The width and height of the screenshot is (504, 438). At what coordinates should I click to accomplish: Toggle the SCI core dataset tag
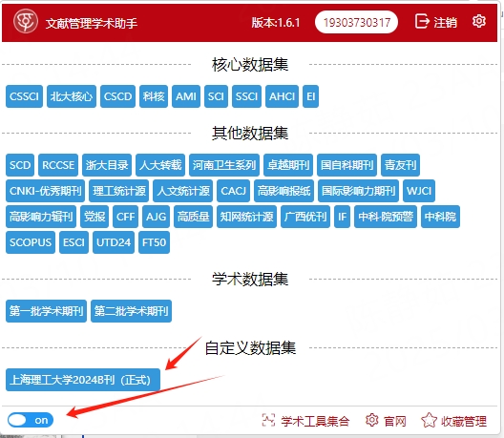216,96
